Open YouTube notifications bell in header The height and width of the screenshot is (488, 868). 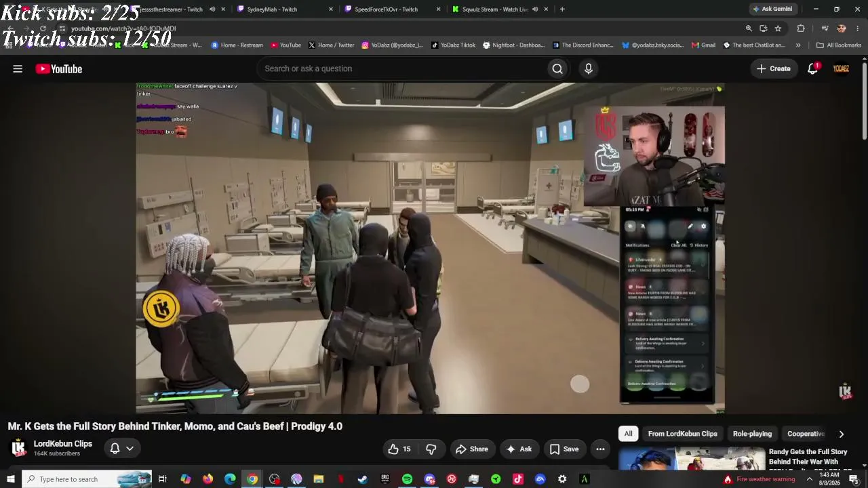tap(813, 68)
